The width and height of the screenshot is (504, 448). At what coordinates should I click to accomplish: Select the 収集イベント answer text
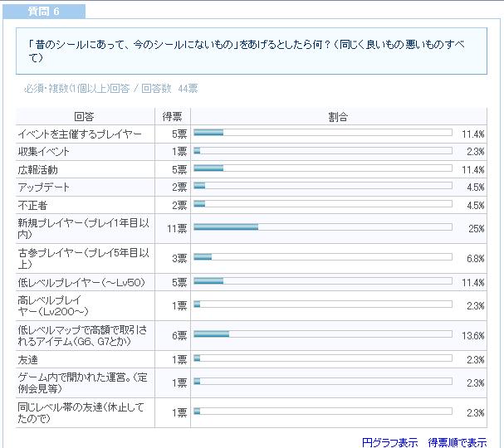tap(44, 152)
